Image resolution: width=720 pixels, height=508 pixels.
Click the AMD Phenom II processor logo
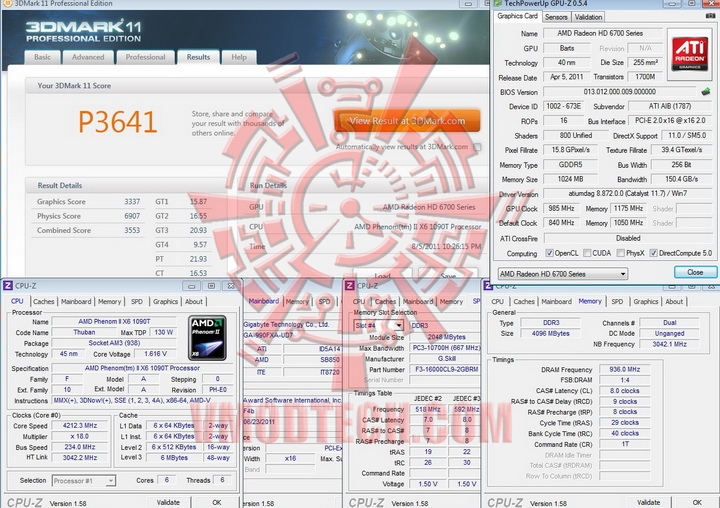pos(208,337)
